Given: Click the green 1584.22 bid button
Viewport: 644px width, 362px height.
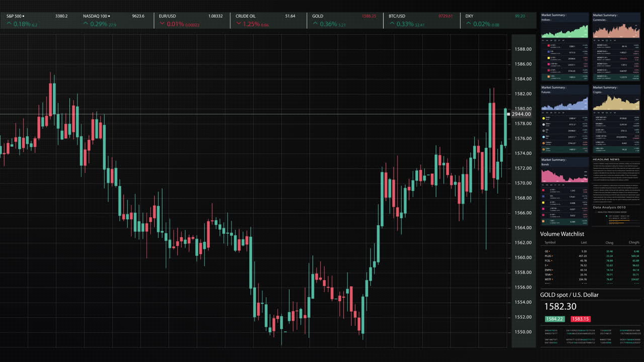Looking at the screenshot, I should pyautogui.click(x=555, y=319).
